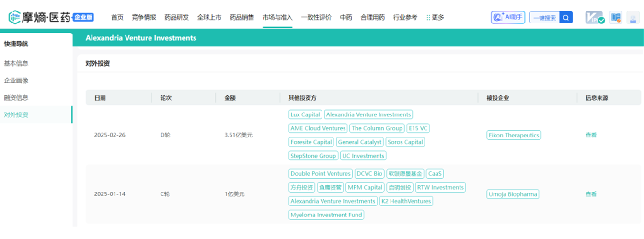Image resolution: width=644 pixels, height=239 pixels.
Task: Click The Column Group tag
Action: pos(377,128)
